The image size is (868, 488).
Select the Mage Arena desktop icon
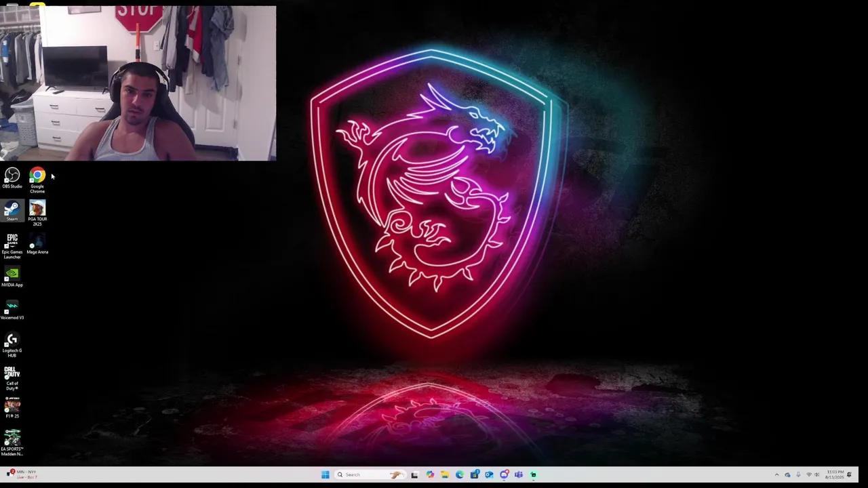[x=37, y=244]
